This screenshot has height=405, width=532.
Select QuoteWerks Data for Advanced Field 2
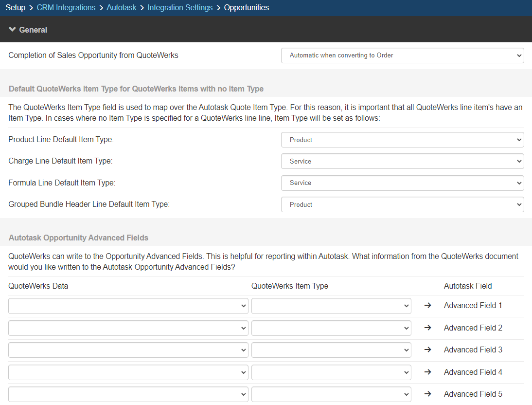128,328
